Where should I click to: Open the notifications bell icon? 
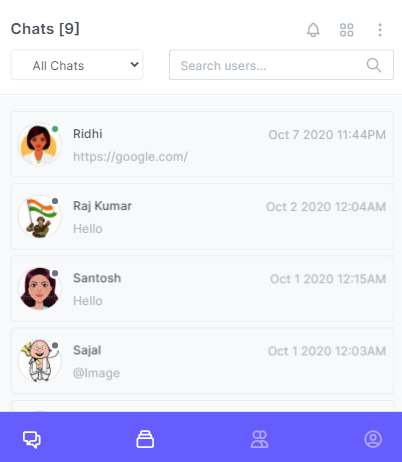coord(313,30)
